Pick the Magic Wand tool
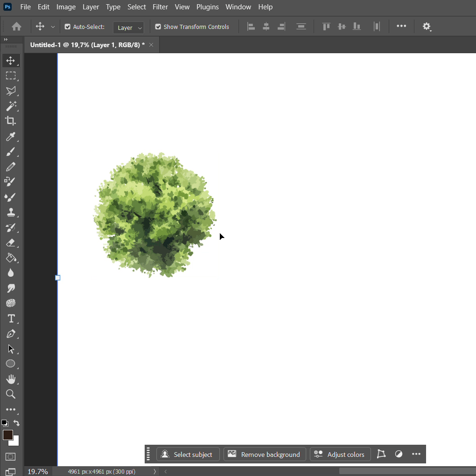Image resolution: width=476 pixels, height=476 pixels. click(11, 106)
